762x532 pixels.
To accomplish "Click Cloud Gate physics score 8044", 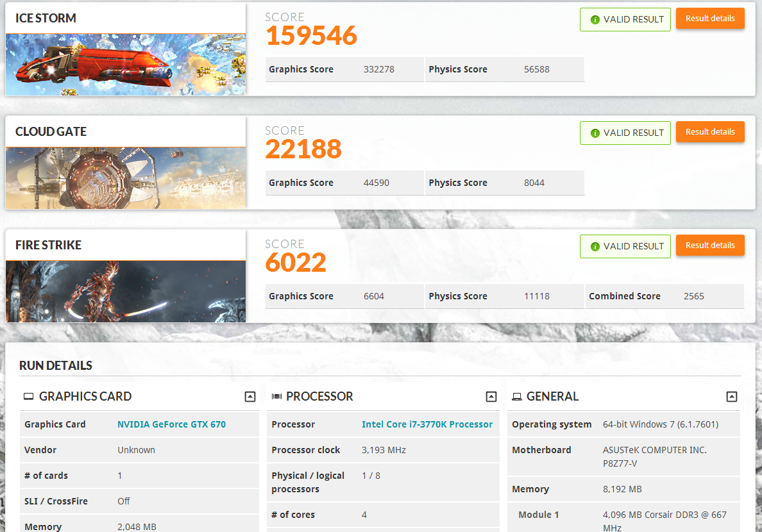I will click(x=534, y=183).
